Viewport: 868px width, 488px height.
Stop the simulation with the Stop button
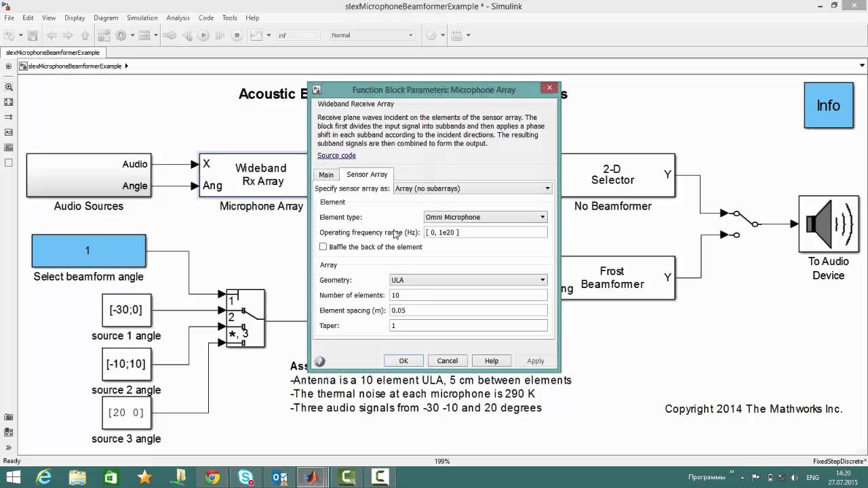point(237,35)
